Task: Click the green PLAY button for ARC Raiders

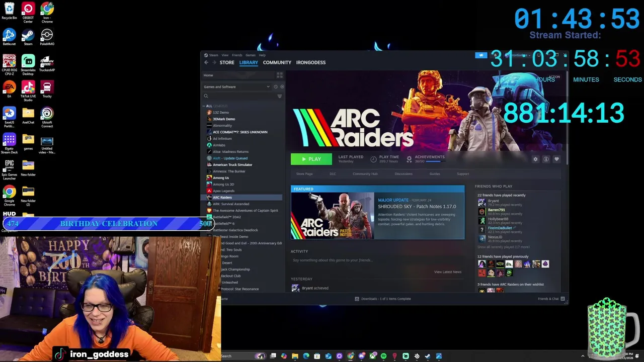Action: [311, 159]
